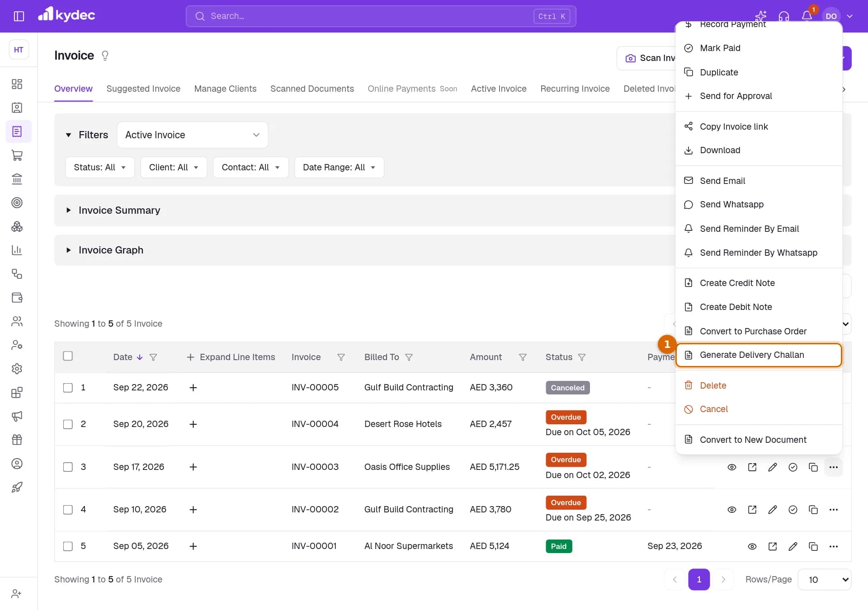868x610 pixels.
Task: Open the headset support icon
Action: [784, 16]
